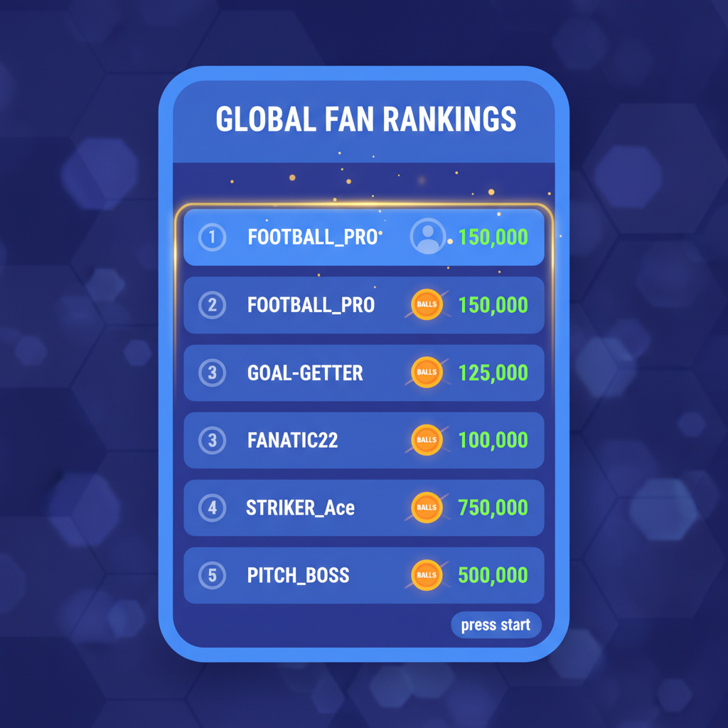Click PITCH_BOSS's score of 500,000

point(491,575)
